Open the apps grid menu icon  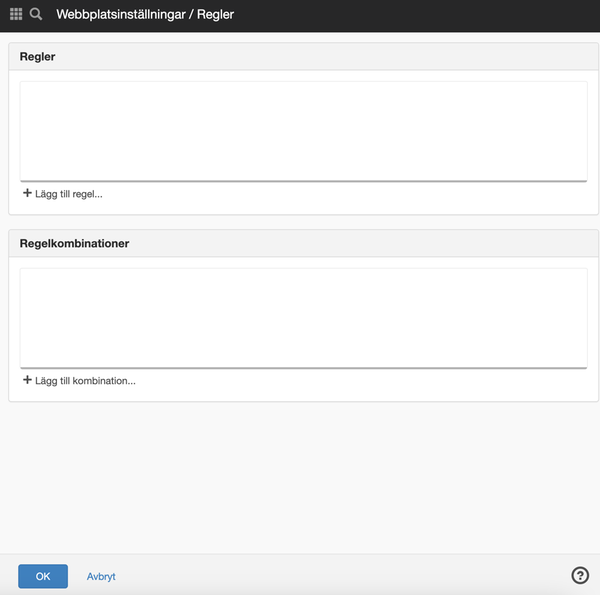coord(16,14)
